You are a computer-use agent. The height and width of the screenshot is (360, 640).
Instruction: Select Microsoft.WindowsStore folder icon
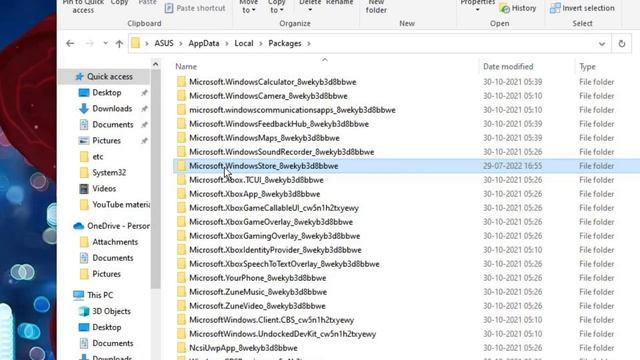click(x=181, y=166)
